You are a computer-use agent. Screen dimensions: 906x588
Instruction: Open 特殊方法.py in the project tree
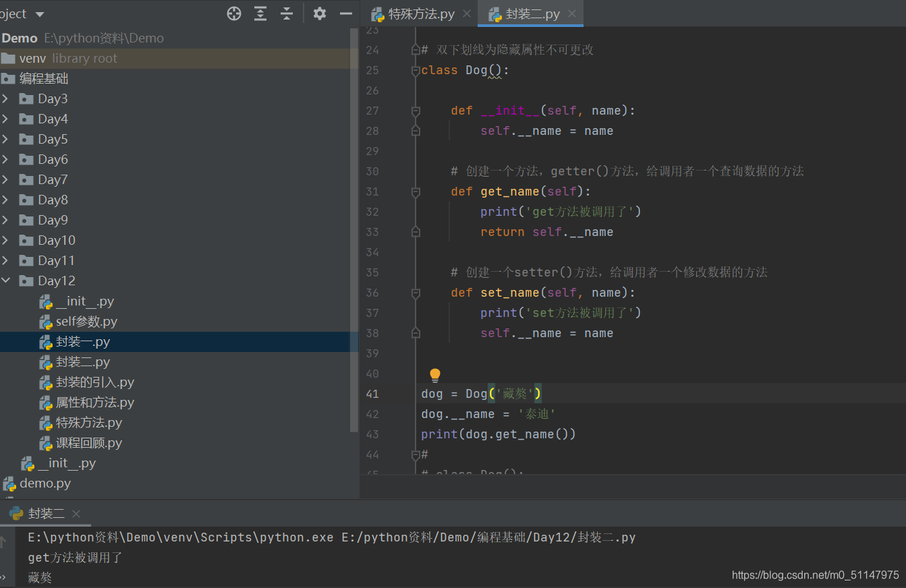(89, 423)
